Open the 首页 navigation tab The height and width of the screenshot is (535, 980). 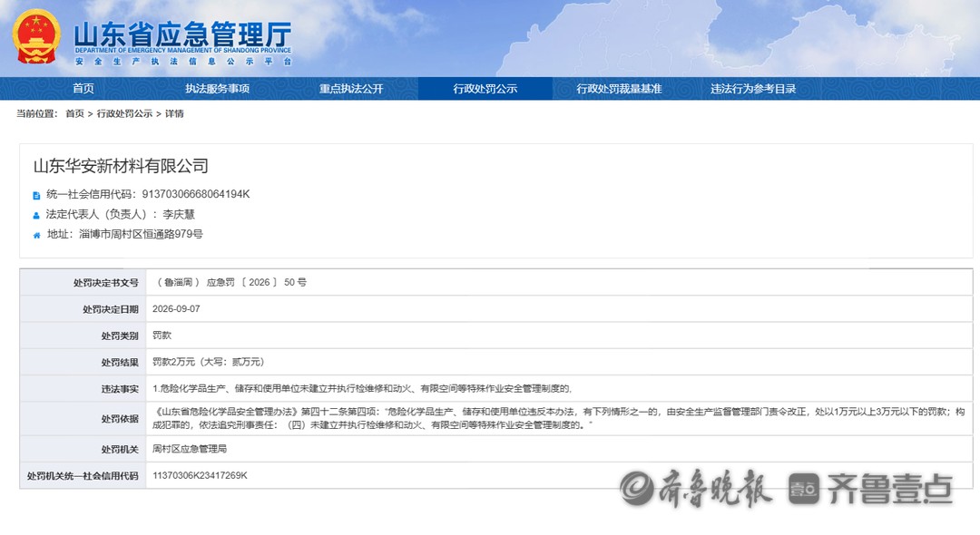[83, 89]
